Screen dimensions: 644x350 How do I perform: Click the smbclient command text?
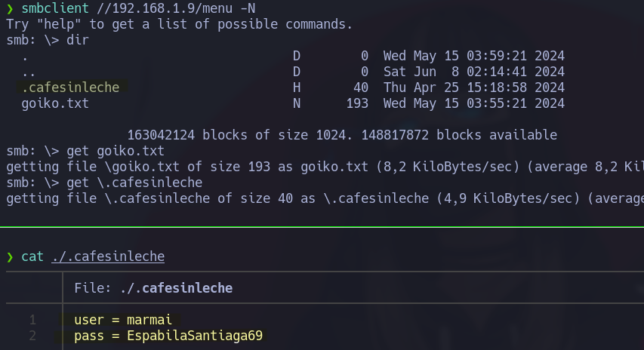click(x=55, y=8)
